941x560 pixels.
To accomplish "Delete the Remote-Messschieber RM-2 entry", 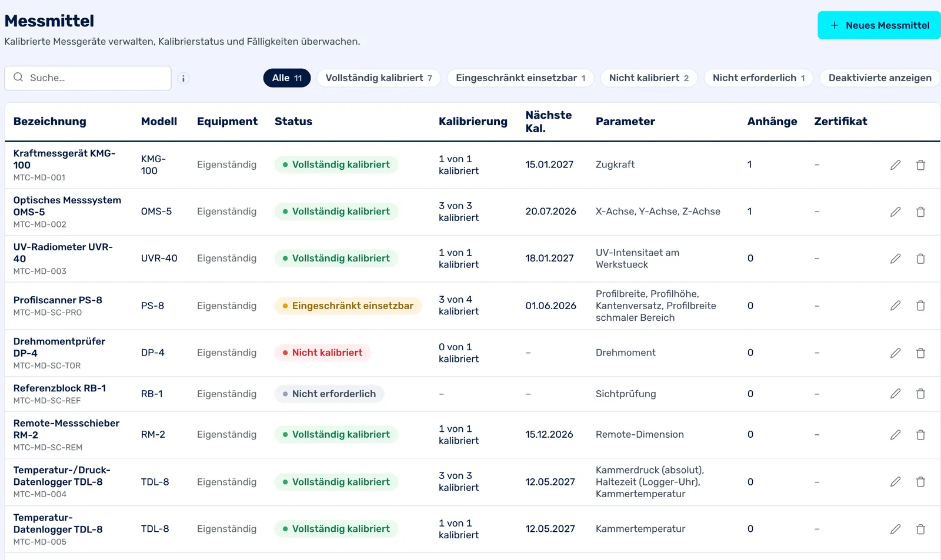I will (920, 435).
